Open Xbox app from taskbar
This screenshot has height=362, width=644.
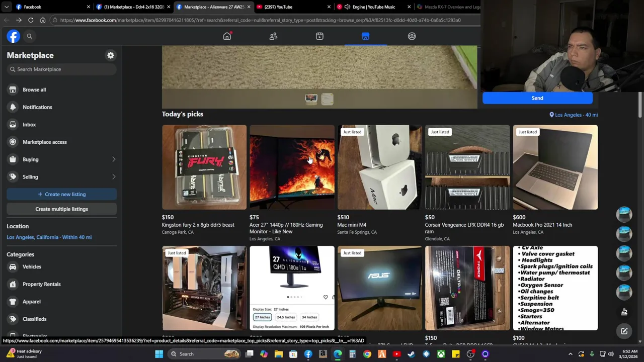click(x=441, y=354)
